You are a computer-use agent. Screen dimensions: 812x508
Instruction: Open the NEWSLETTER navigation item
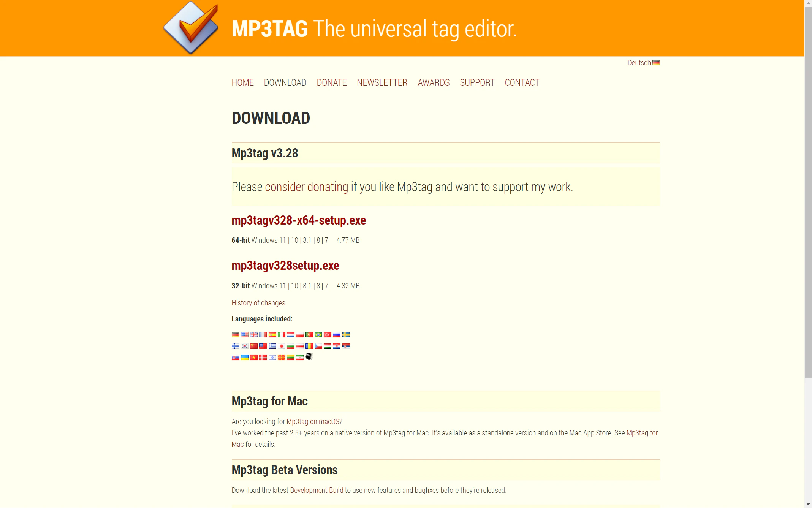(x=382, y=82)
